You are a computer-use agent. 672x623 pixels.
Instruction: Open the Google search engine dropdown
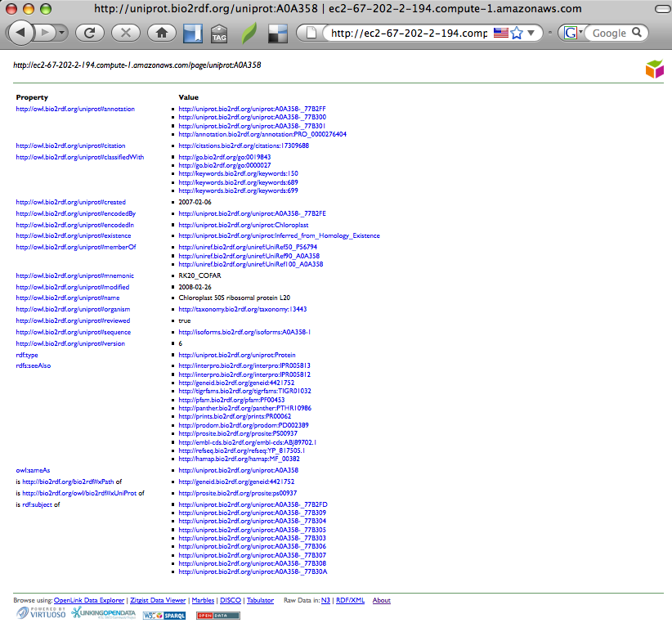click(572, 34)
